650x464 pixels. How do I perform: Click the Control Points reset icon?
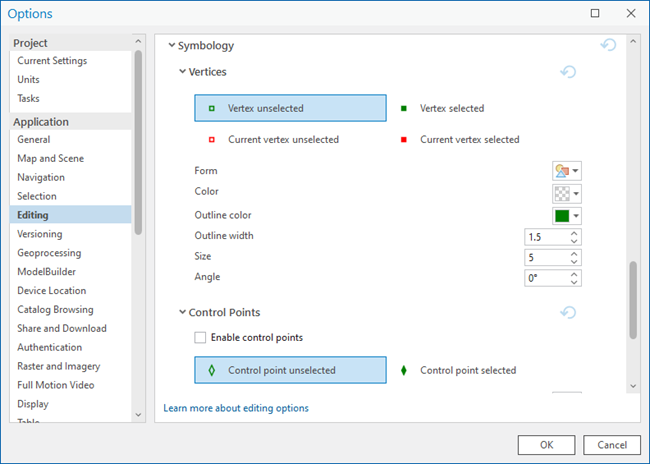tap(569, 312)
